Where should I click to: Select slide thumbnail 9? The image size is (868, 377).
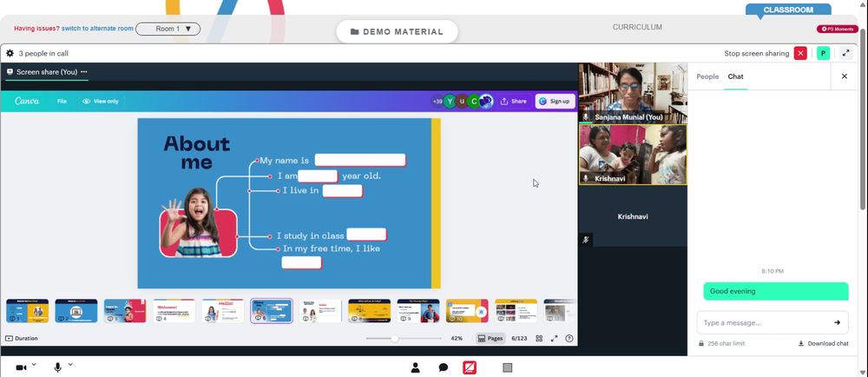click(418, 311)
